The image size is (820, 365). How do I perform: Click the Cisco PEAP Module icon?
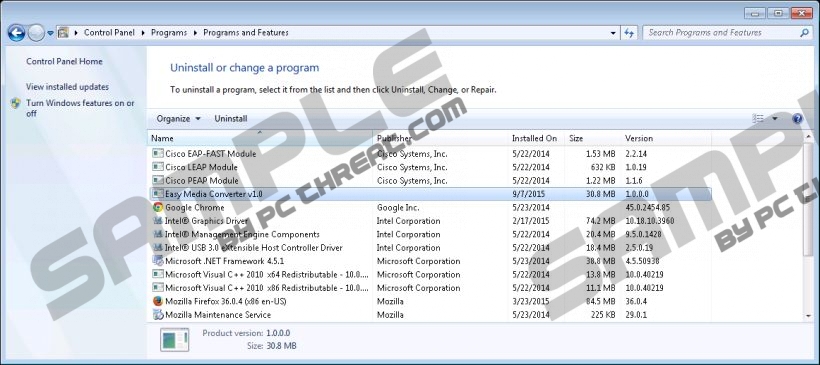[x=157, y=180]
